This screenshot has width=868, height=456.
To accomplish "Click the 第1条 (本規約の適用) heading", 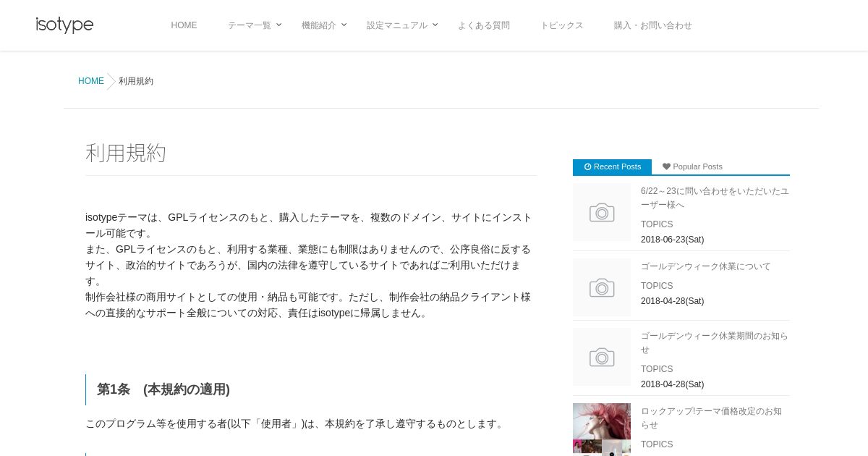I will [x=163, y=389].
